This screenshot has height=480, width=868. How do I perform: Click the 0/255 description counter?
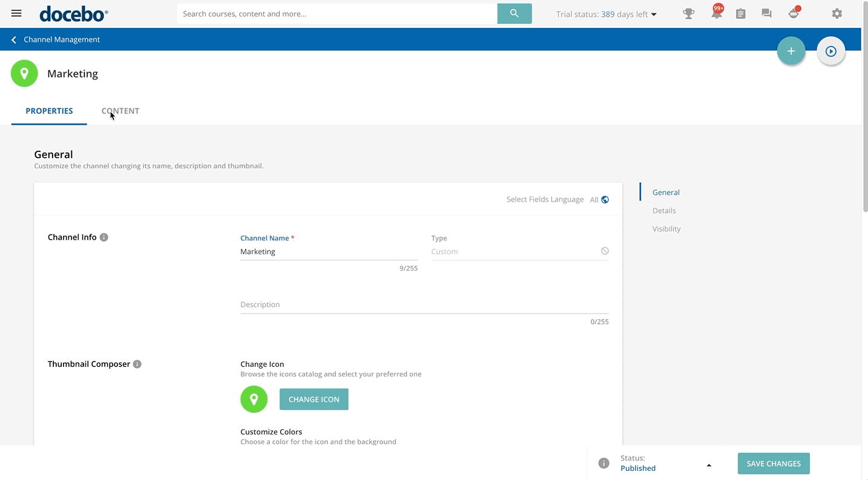click(x=600, y=322)
